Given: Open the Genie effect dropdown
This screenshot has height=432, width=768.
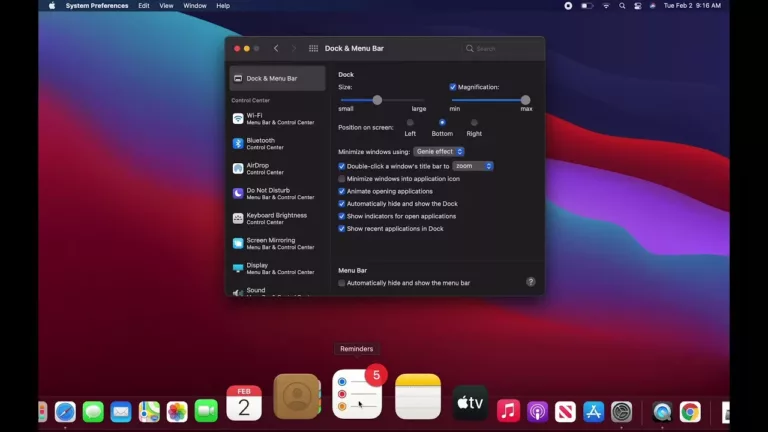Looking at the screenshot, I should click(x=439, y=152).
